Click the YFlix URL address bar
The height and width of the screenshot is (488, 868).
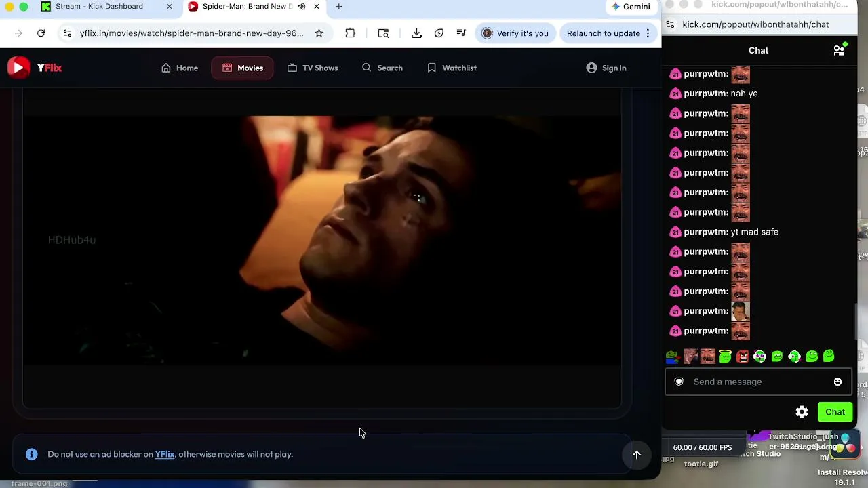pyautogui.click(x=191, y=33)
